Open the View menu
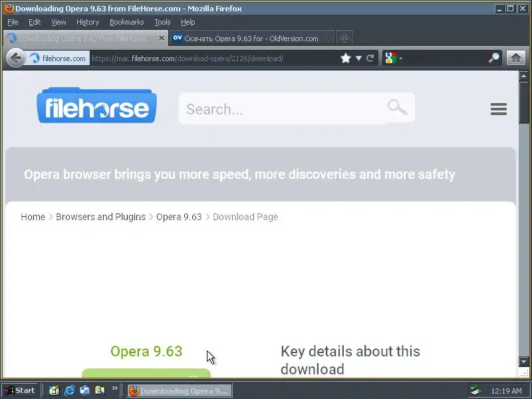The height and width of the screenshot is (399, 532). point(59,22)
